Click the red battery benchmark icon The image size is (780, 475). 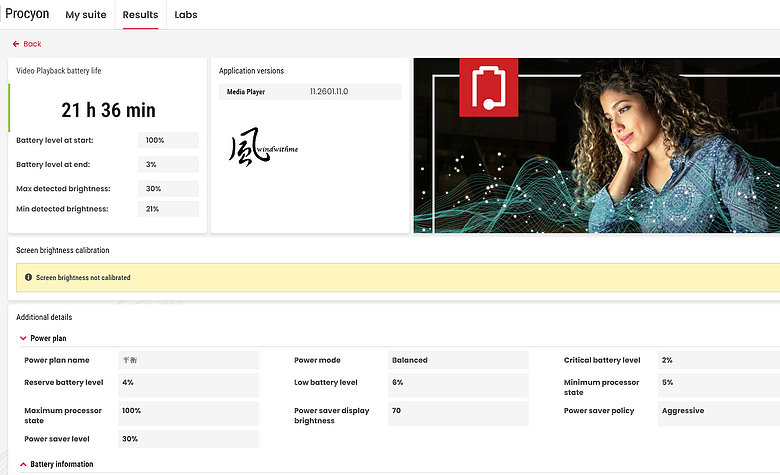pos(488,88)
